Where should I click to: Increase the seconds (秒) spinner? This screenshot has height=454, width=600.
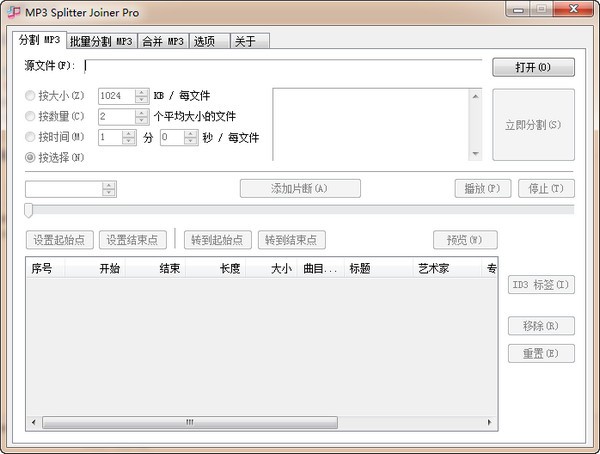pos(191,134)
